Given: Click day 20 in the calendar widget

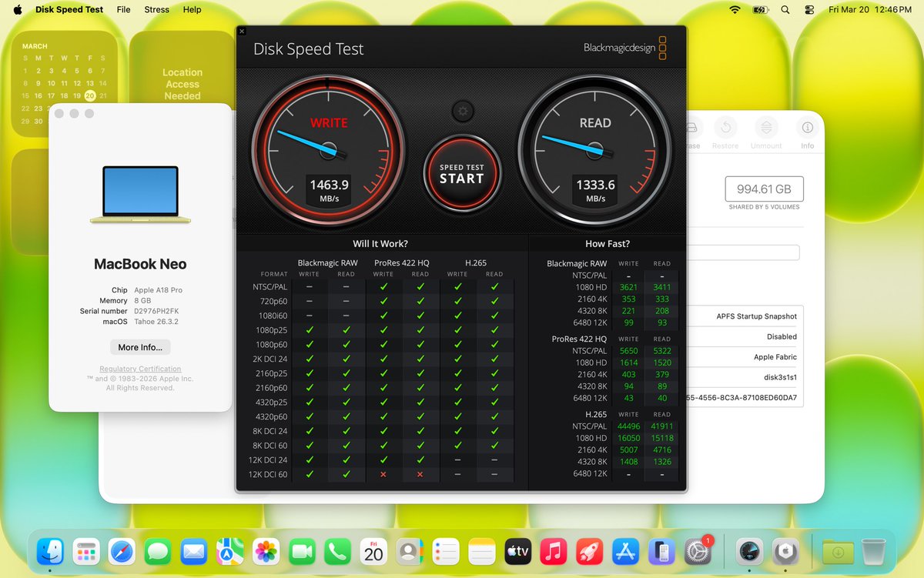Looking at the screenshot, I should click(90, 95).
